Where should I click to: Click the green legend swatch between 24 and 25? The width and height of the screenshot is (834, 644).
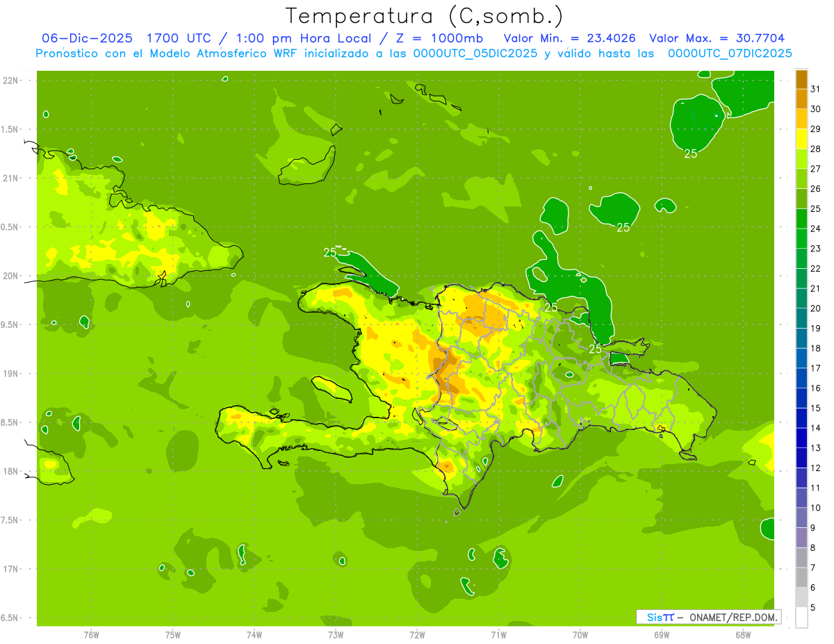[801, 219]
